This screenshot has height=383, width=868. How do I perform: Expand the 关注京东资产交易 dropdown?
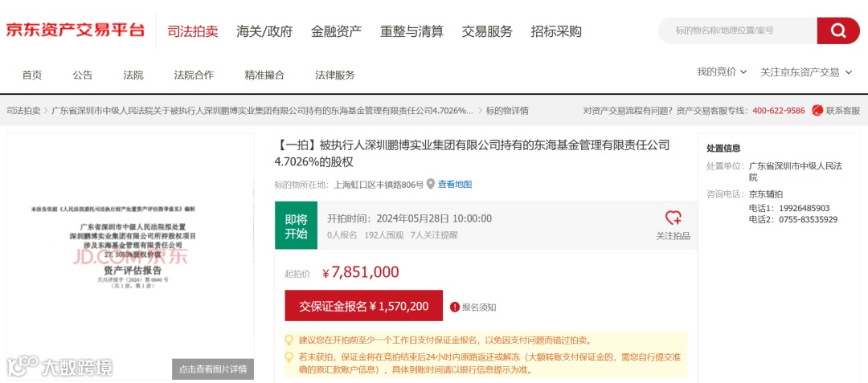806,72
